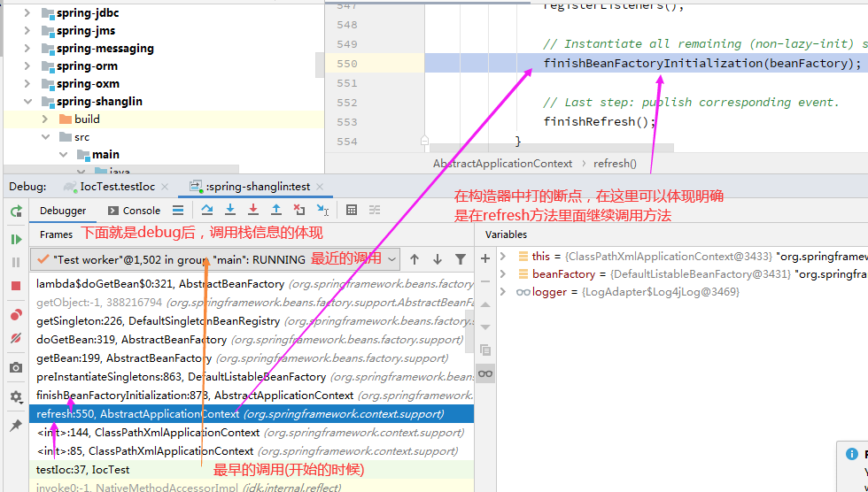Expand the build folder
Screen dimensions: 868x492
(x=45, y=119)
